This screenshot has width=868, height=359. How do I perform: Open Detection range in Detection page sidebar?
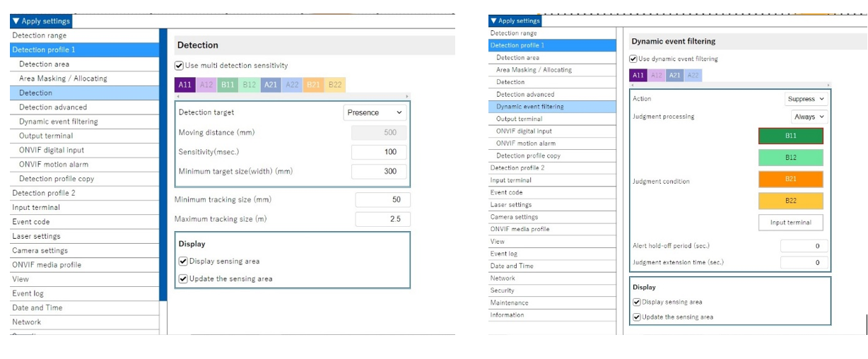(85, 35)
